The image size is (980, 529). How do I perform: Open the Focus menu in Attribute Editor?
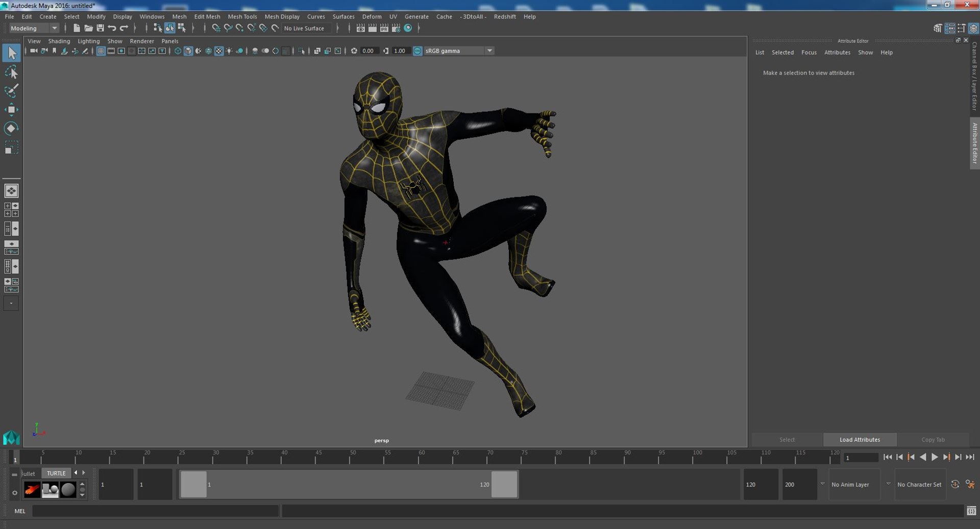(x=808, y=52)
